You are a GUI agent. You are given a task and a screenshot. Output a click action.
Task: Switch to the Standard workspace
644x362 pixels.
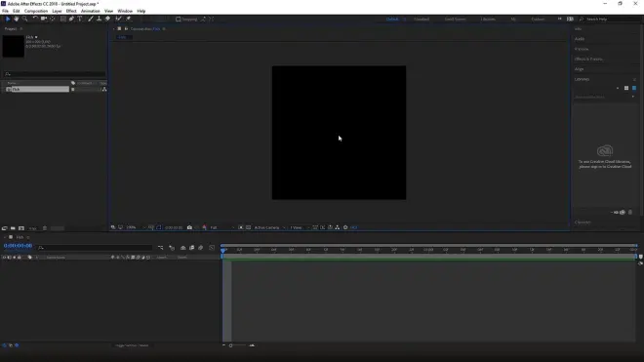click(x=422, y=19)
